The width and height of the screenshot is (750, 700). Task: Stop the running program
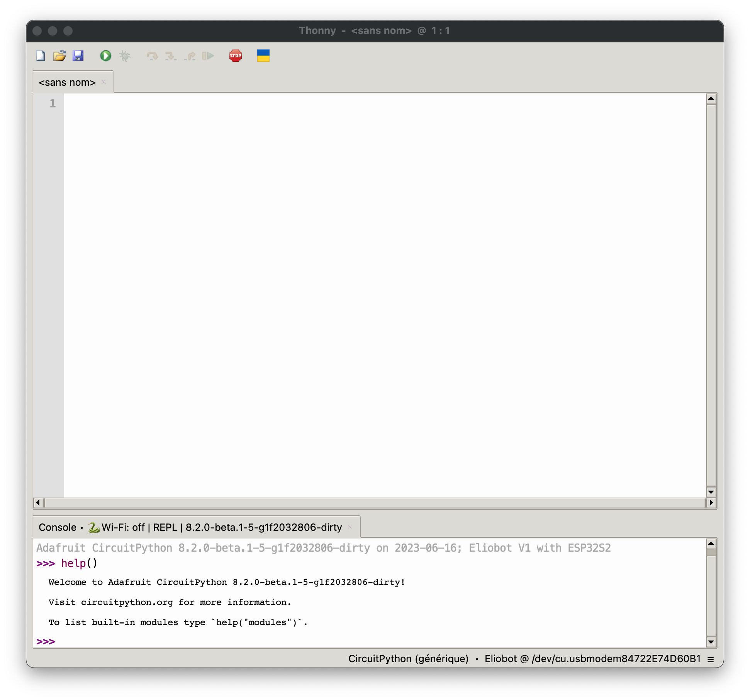235,56
